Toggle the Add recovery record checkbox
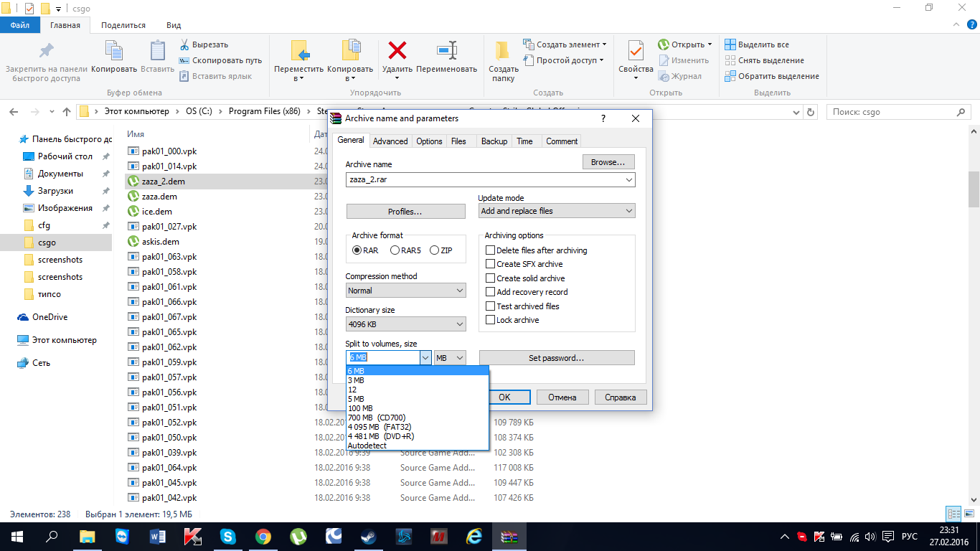The image size is (980, 551). tap(491, 292)
